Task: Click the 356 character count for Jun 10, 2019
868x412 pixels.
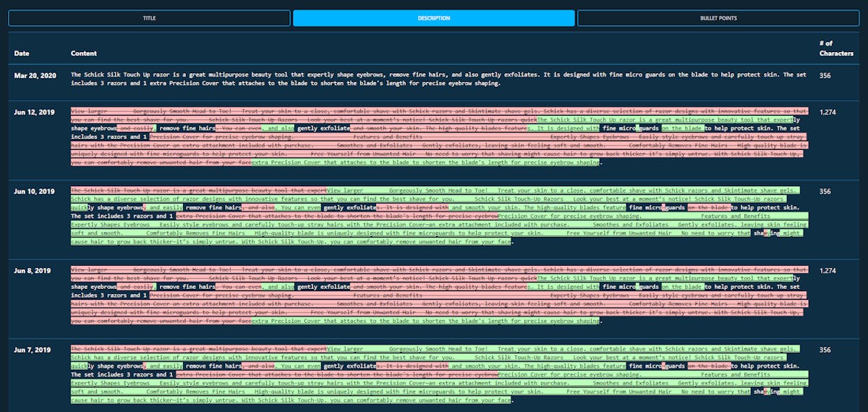Action: [x=825, y=191]
